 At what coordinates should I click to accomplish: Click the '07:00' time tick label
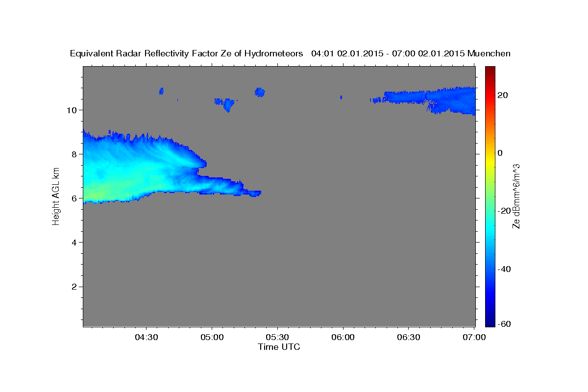coord(474,338)
